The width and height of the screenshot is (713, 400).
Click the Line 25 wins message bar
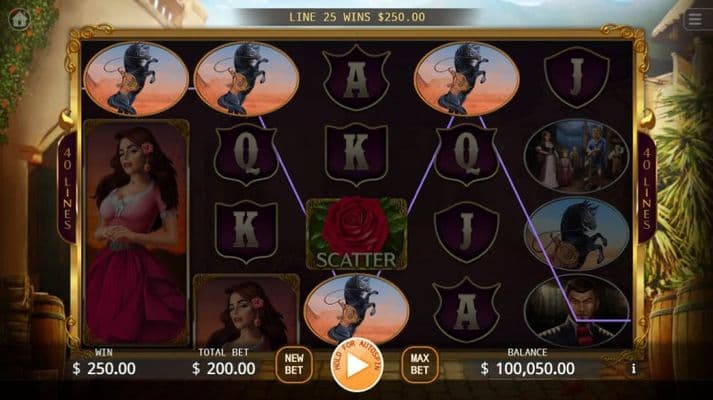tap(357, 17)
